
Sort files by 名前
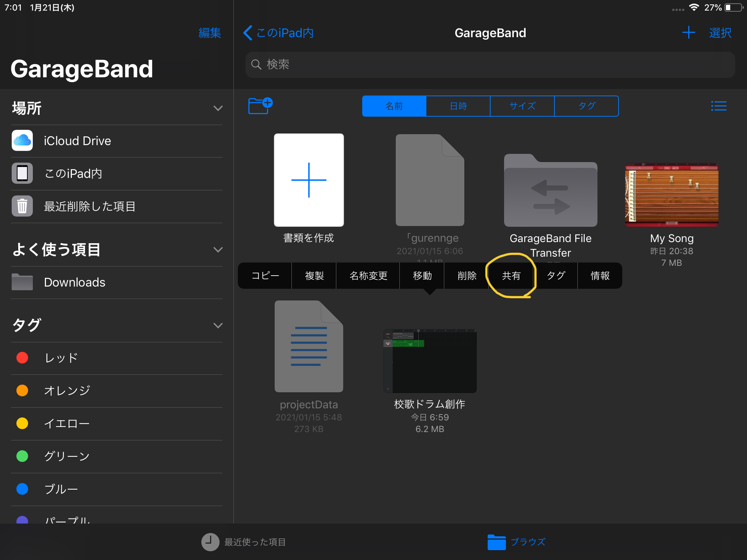pyautogui.click(x=394, y=106)
